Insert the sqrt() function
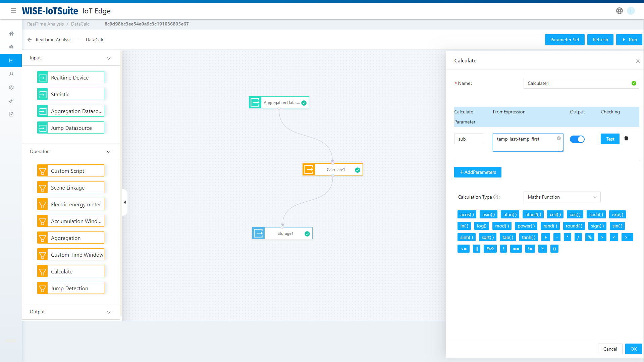Screen dimensions: 644x362 coord(487,237)
